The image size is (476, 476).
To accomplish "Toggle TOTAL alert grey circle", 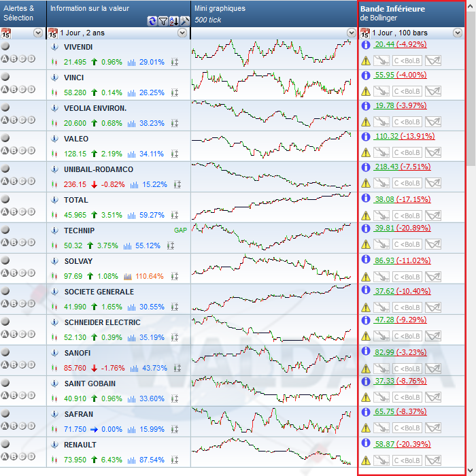I will [5, 199].
